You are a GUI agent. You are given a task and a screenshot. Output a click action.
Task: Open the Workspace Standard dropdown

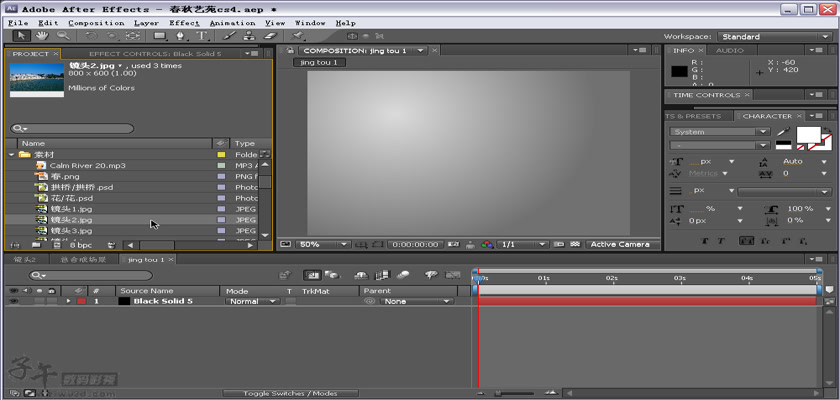(x=774, y=37)
